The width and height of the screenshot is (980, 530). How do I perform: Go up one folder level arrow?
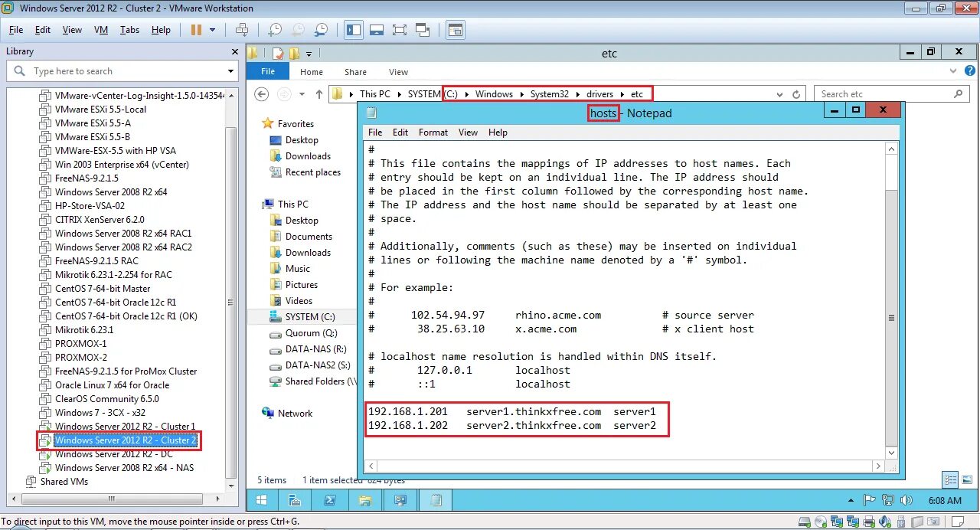coord(319,94)
